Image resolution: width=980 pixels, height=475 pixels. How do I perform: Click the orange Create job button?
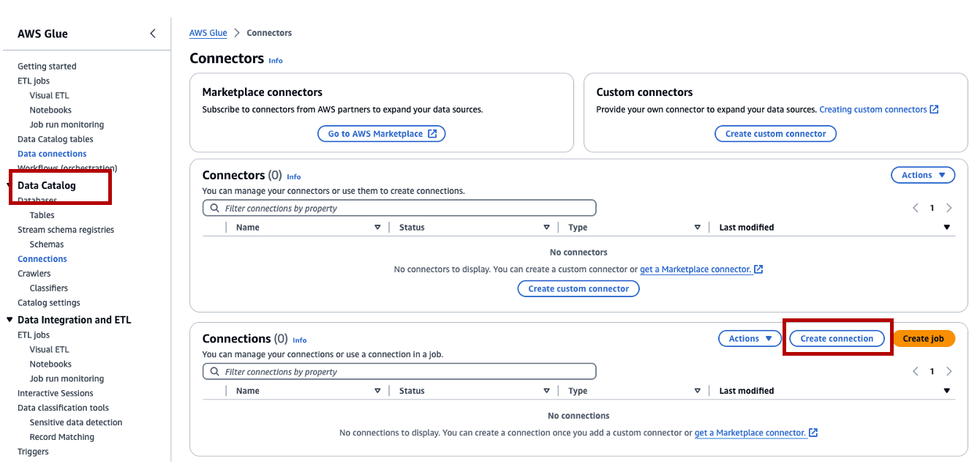pos(923,338)
